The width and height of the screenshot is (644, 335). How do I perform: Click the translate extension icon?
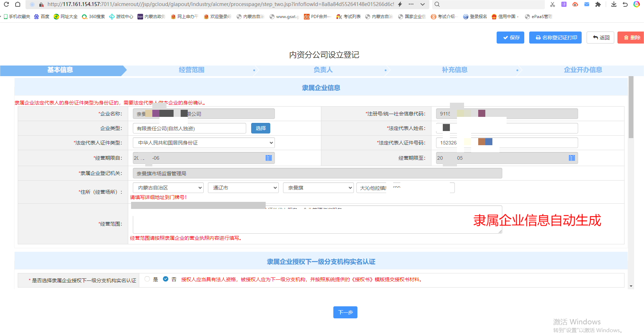tap(564, 4)
